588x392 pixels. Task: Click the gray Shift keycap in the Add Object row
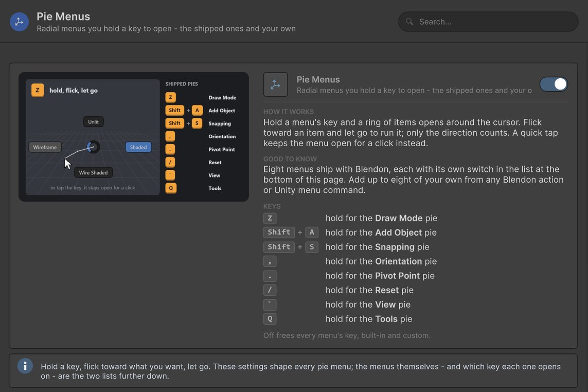[x=279, y=233]
